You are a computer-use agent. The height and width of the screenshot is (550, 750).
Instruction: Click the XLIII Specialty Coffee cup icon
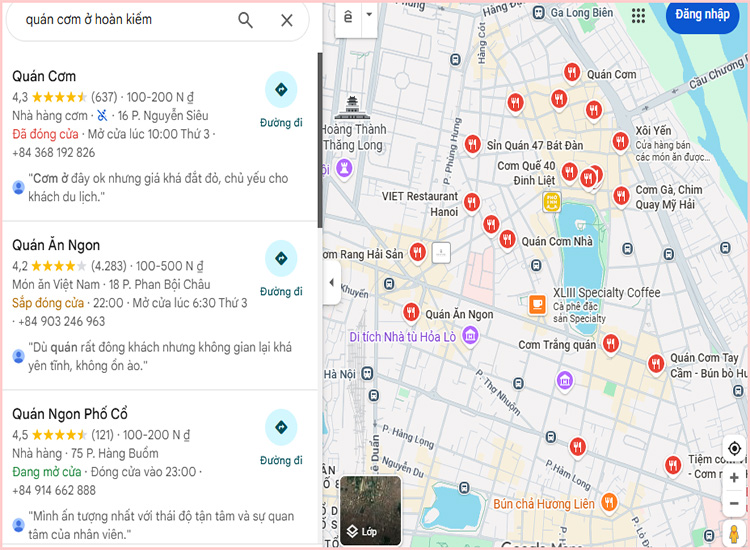coord(537,304)
